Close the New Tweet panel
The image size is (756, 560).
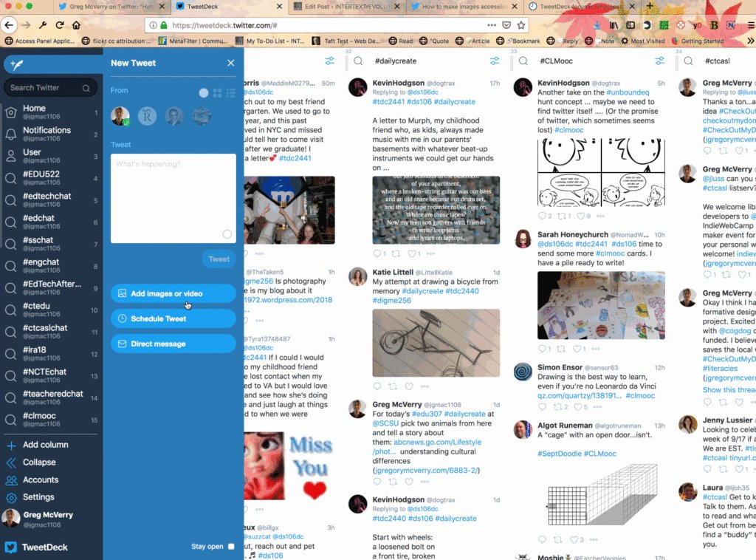pos(231,64)
